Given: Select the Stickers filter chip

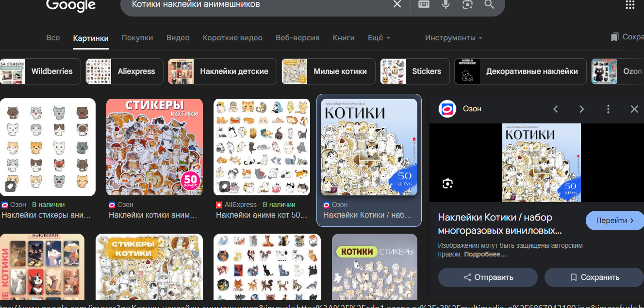Looking at the screenshot, I should (415, 71).
